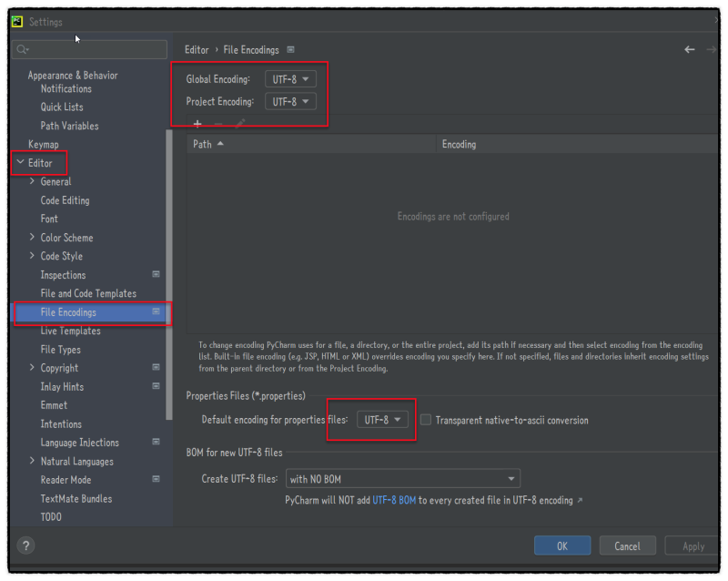The image size is (728, 581).
Task: Open the UTF-8 BOM link
Action: click(394, 501)
